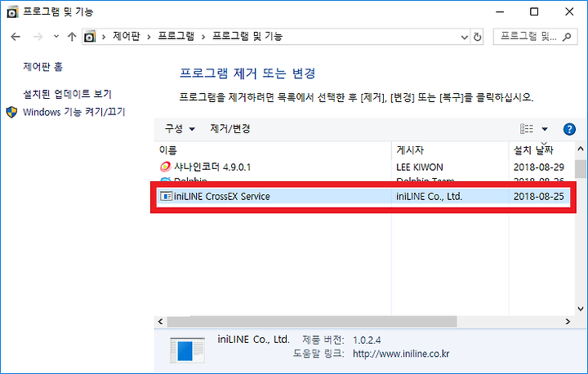This screenshot has height=374, width=588.
Task: Open the 구성 dropdown menu
Action: point(180,129)
